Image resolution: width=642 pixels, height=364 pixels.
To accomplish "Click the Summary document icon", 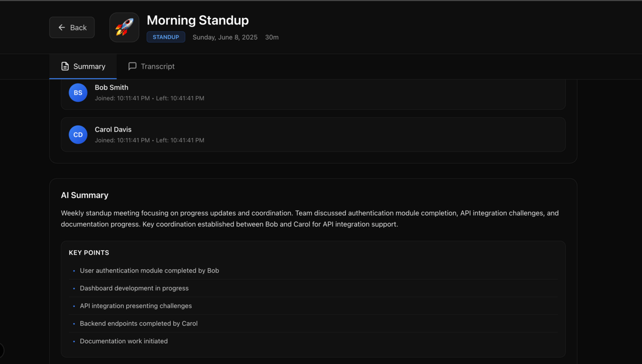I will pos(65,66).
